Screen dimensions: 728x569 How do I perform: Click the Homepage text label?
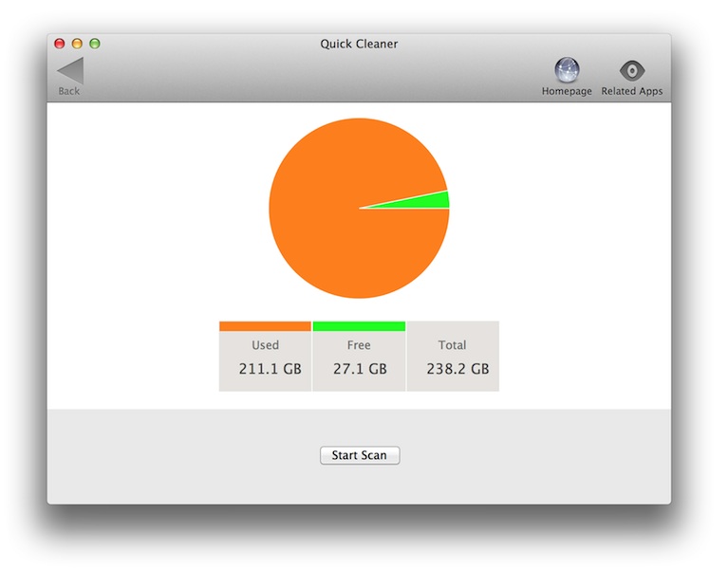[567, 92]
